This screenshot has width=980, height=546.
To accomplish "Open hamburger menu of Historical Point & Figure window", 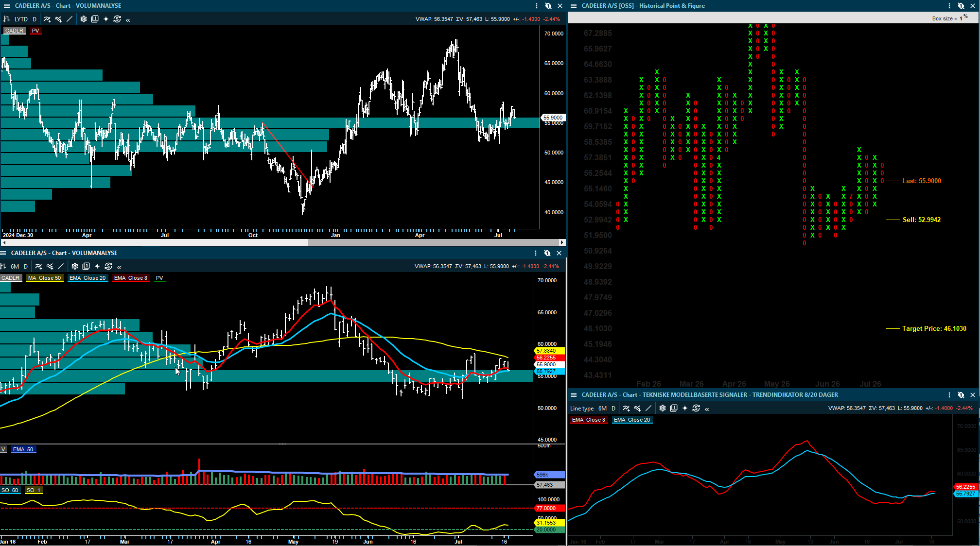I will point(574,6).
